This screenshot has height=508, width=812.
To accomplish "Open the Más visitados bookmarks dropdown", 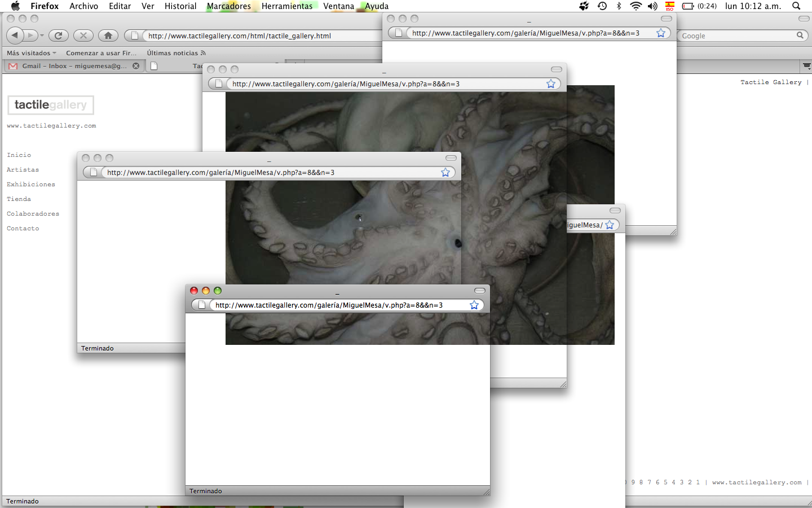I will point(31,53).
